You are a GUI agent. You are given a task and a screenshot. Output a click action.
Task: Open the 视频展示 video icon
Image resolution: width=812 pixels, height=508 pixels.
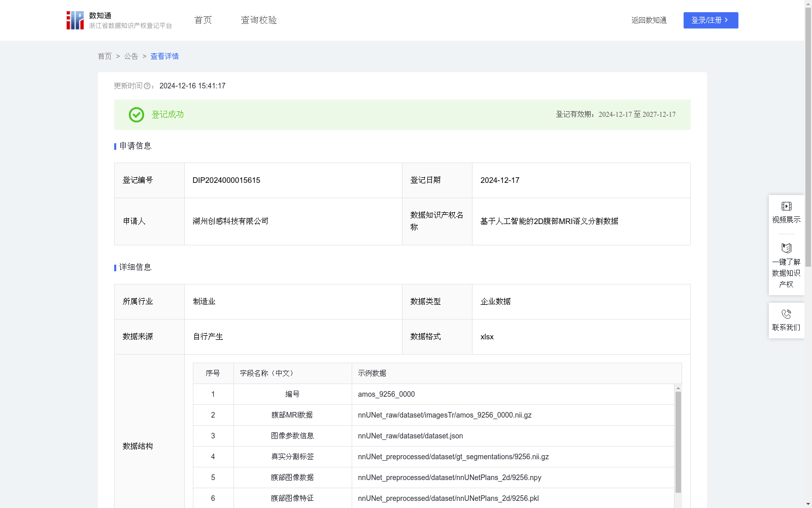pyautogui.click(x=786, y=206)
